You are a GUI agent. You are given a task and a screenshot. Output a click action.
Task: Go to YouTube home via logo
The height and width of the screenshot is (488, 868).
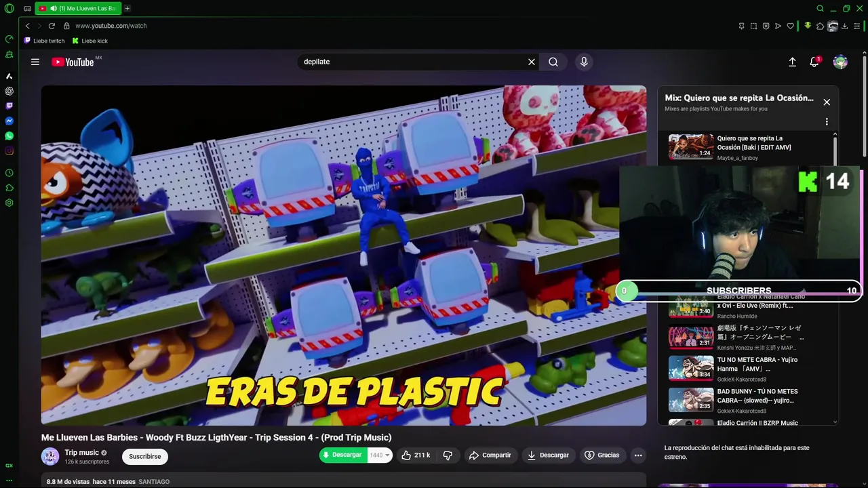click(73, 62)
